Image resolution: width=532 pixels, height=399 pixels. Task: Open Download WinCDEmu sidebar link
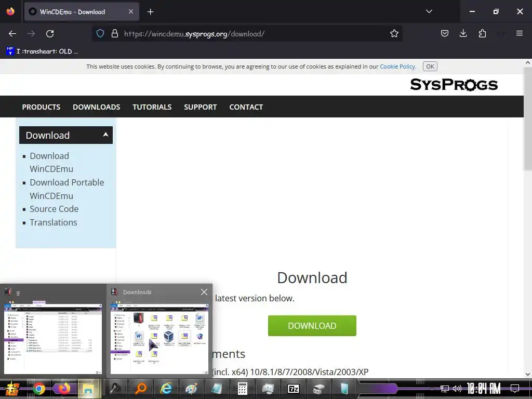(51, 163)
